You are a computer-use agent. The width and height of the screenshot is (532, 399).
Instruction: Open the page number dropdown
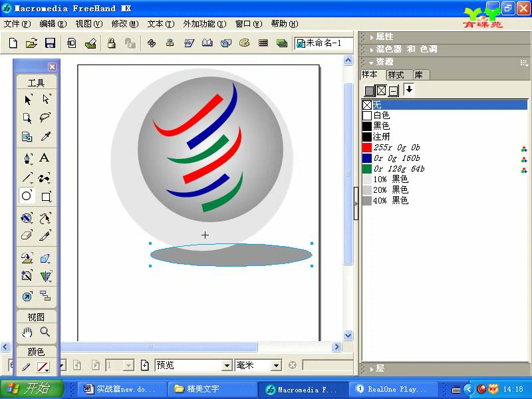click(128, 365)
